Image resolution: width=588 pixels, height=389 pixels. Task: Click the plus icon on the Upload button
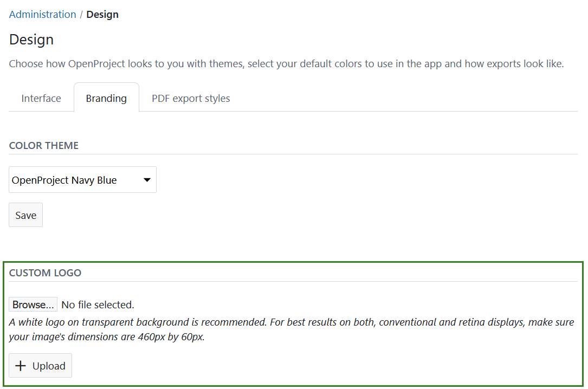coord(21,365)
